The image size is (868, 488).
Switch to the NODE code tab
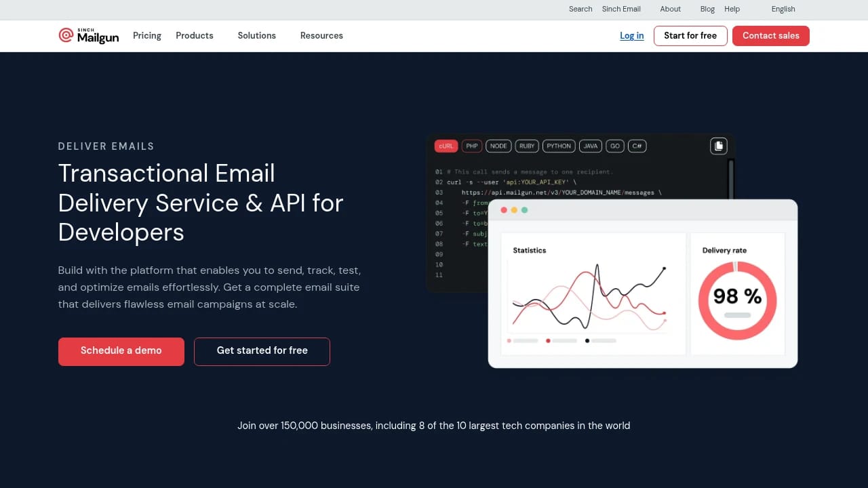[x=498, y=146]
